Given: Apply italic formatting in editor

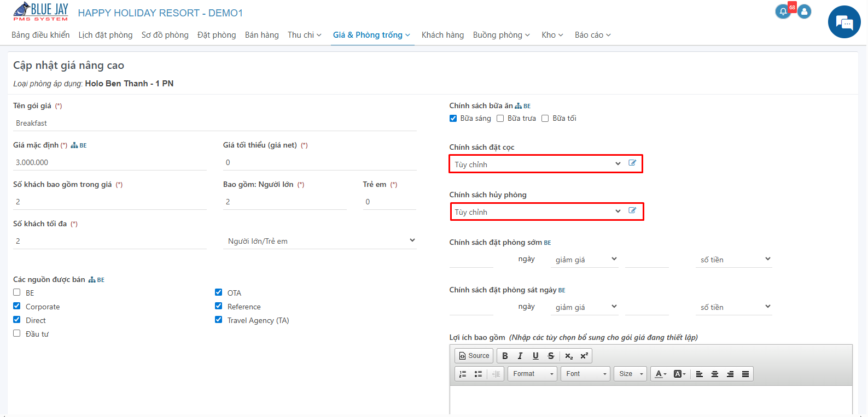Looking at the screenshot, I should (x=520, y=356).
